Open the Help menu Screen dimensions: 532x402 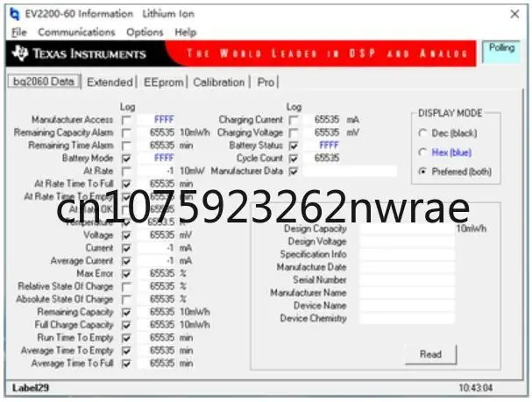click(186, 32)
